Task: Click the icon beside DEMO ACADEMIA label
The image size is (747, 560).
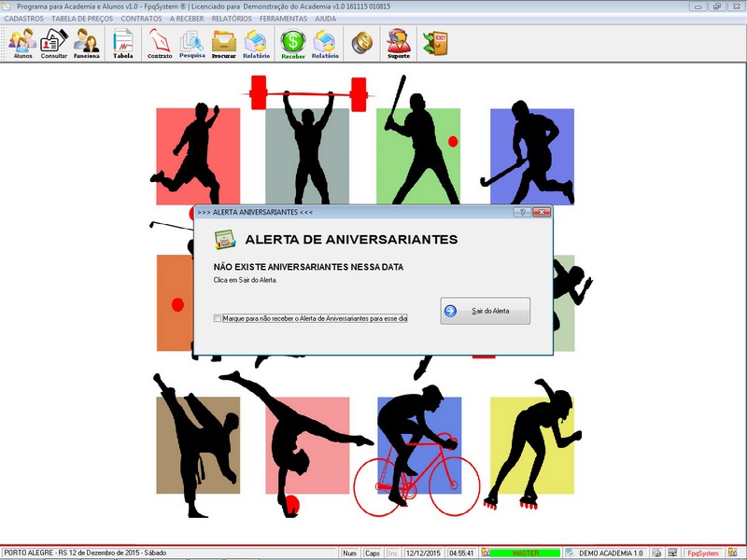Action: pyautogui.click(x=570, y=553)
